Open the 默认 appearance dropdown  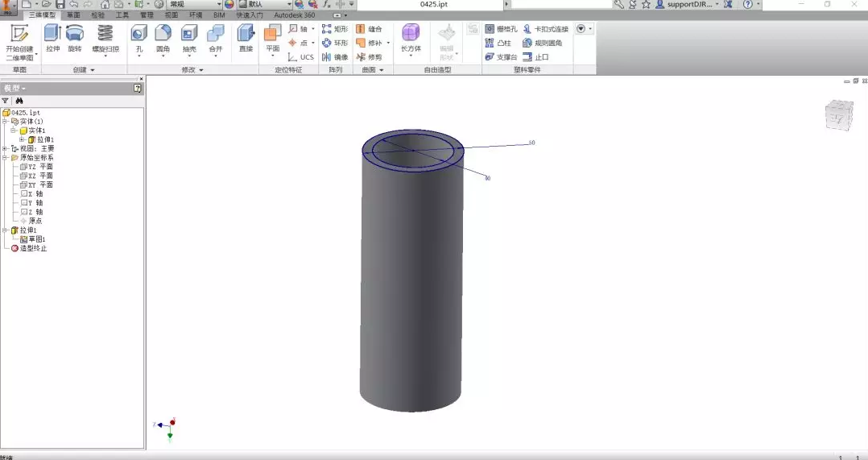coord(265,4)
